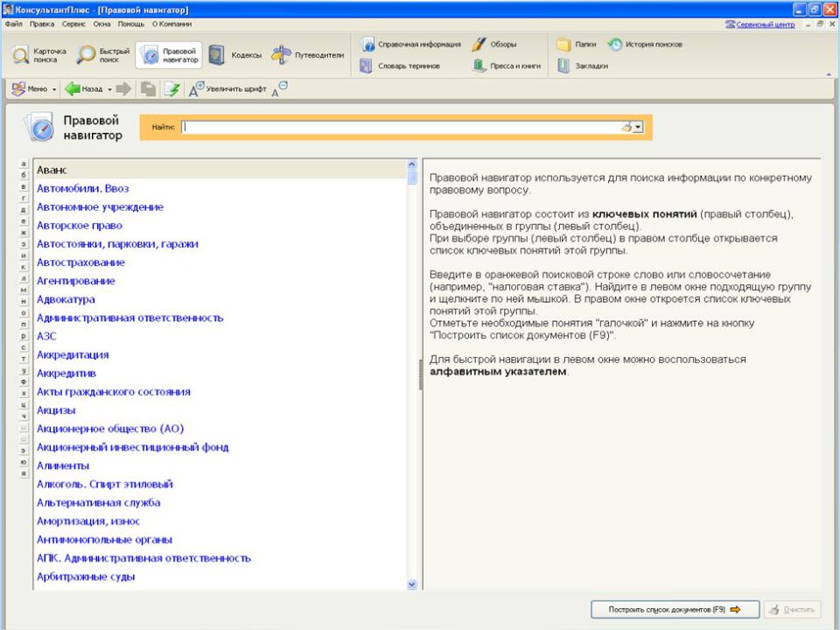The image size is (840, 630).
Task: Select Акцизы group
Action: coord(56,410)
